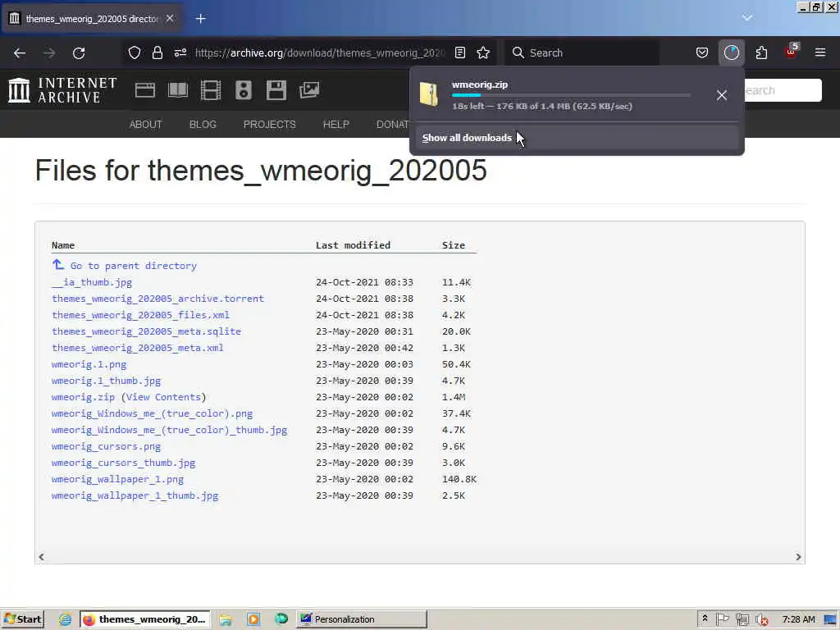The image size is (840, 630).
Task: Click the 7:28 AM clock
Action: tap(798, 619)
